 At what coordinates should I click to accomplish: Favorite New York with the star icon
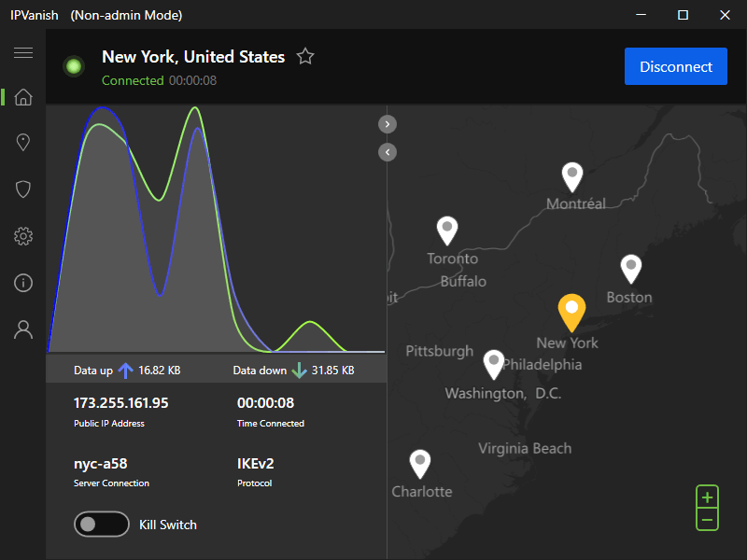click(x=305, y=57)
